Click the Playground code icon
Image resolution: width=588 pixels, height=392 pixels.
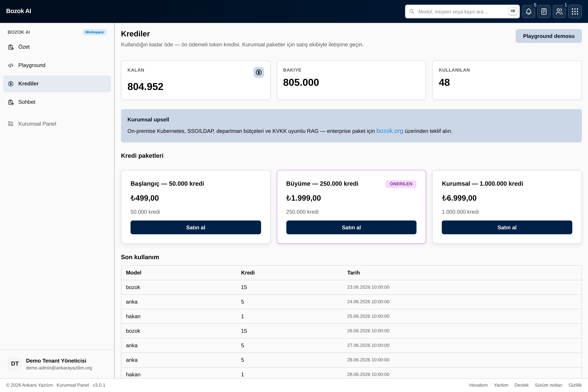(11, 65)
